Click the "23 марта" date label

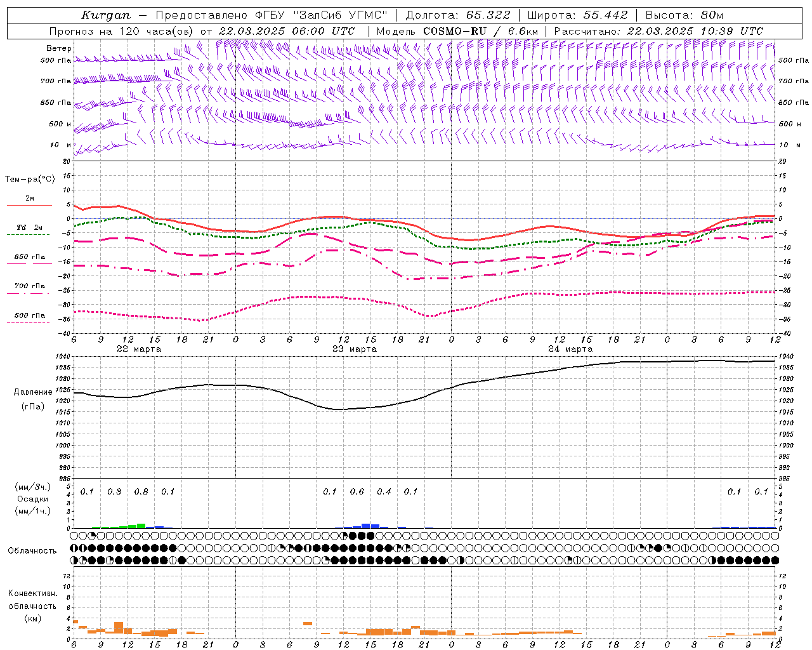355,349
